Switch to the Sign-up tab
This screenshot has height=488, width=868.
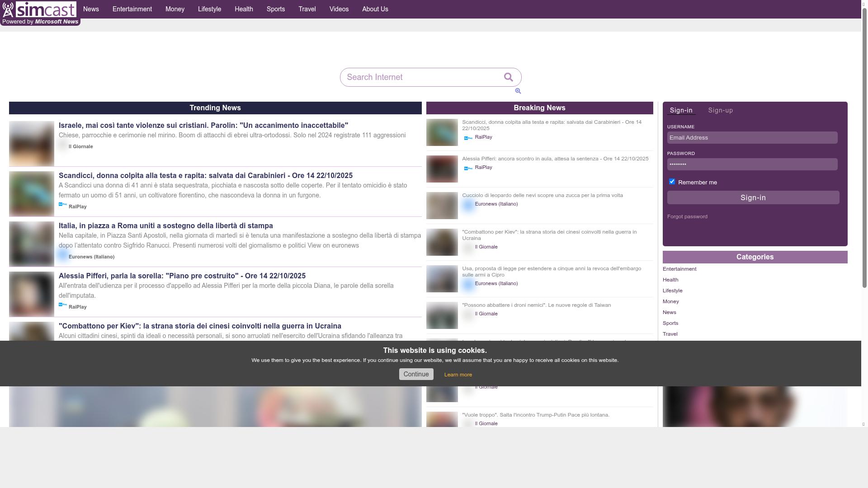[720, 110]
